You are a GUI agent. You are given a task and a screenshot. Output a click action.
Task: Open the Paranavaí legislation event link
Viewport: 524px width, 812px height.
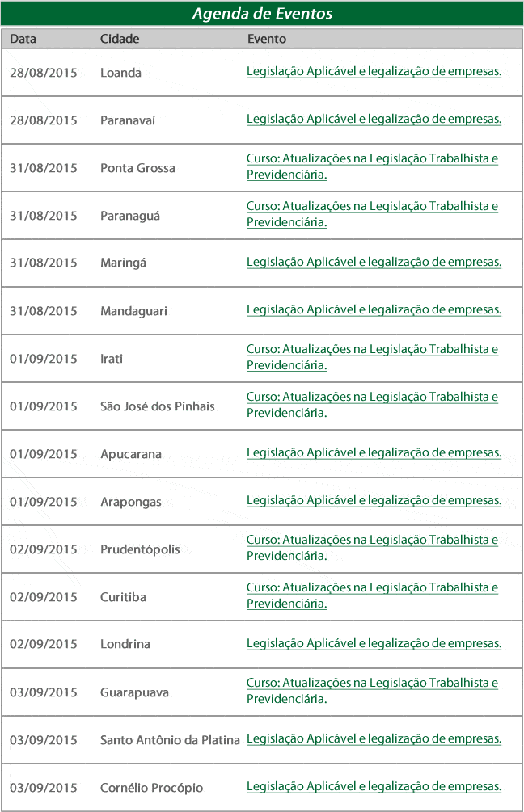click(374, 119)
